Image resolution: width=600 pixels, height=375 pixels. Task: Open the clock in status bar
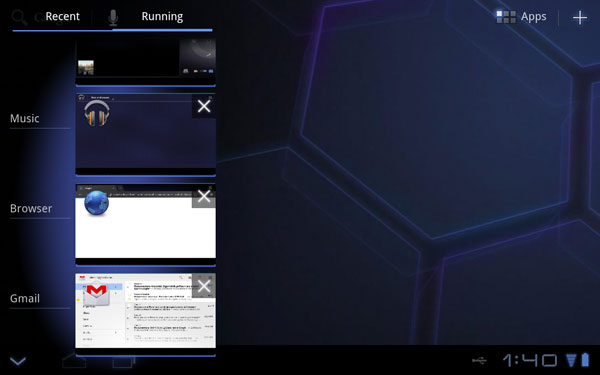point(530,360)
